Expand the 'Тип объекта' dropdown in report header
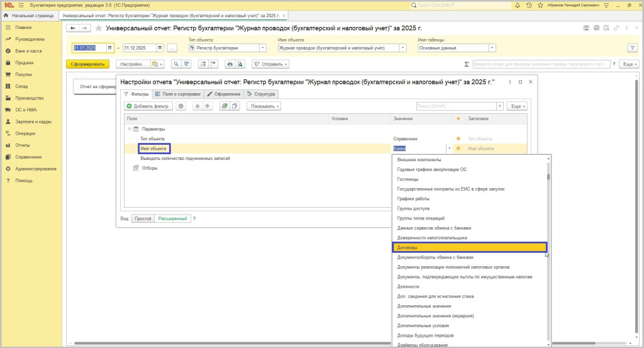 click(262, 48)
